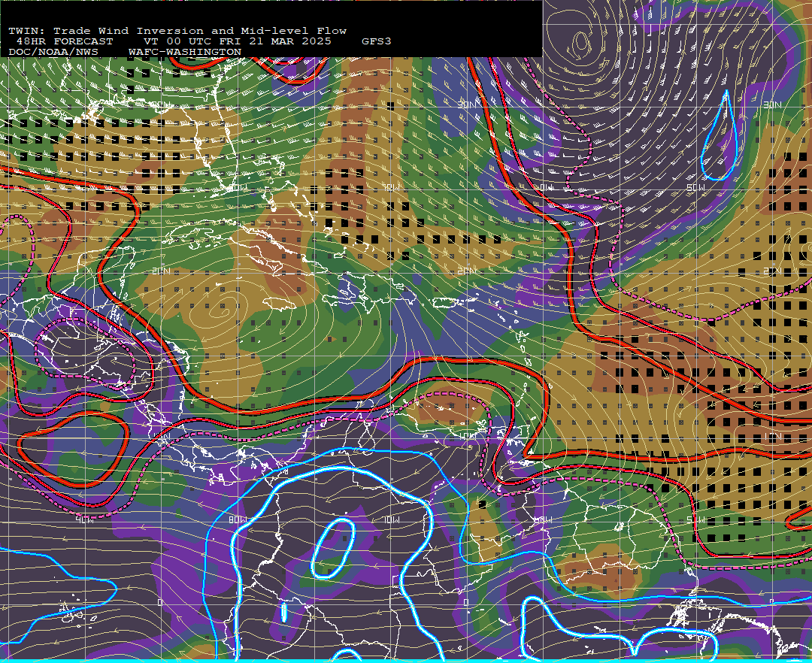Click the 'DOC/NOAA/NWS' source text

tap(53, 53)
